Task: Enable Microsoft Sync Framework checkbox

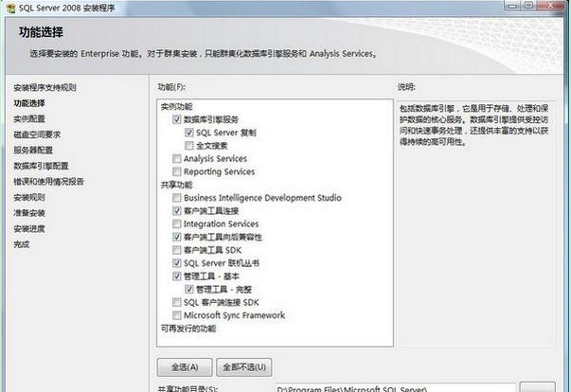Action: click(177, 315)
